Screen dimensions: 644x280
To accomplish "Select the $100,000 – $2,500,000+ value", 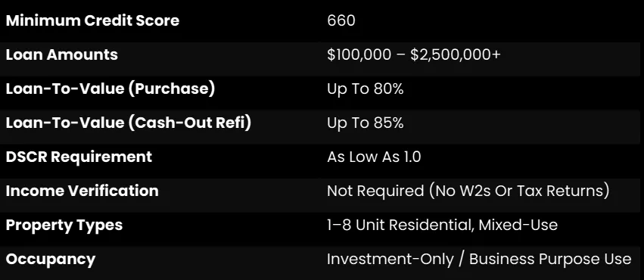I will pyautogui.click(x=414, y=54).
